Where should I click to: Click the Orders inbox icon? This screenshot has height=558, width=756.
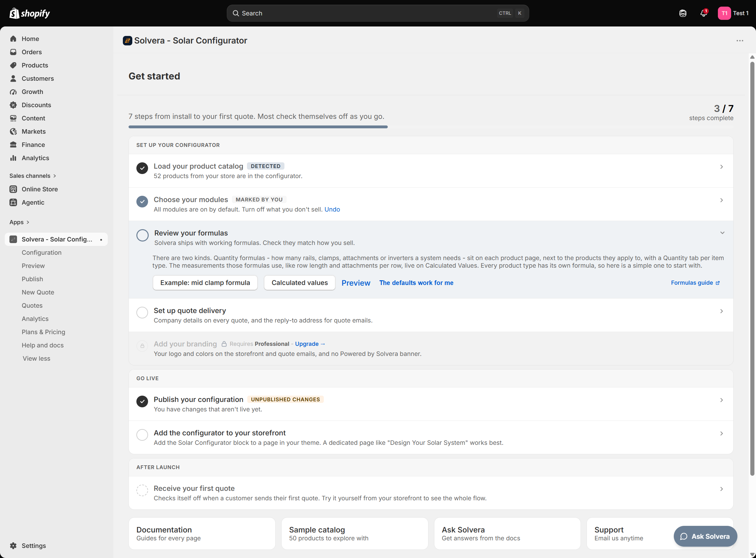click(x=13, y=52)
